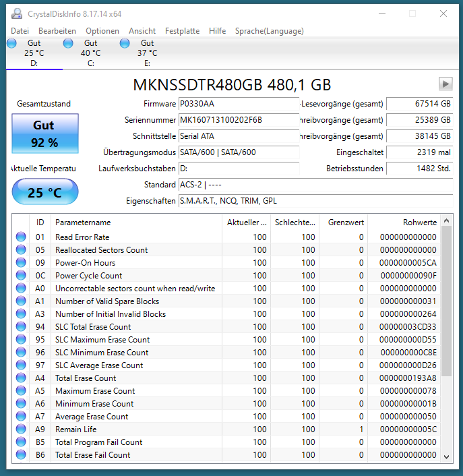Open the Festplatte menu
Viewport: 463px width, 476px height.
coord(182,31)
